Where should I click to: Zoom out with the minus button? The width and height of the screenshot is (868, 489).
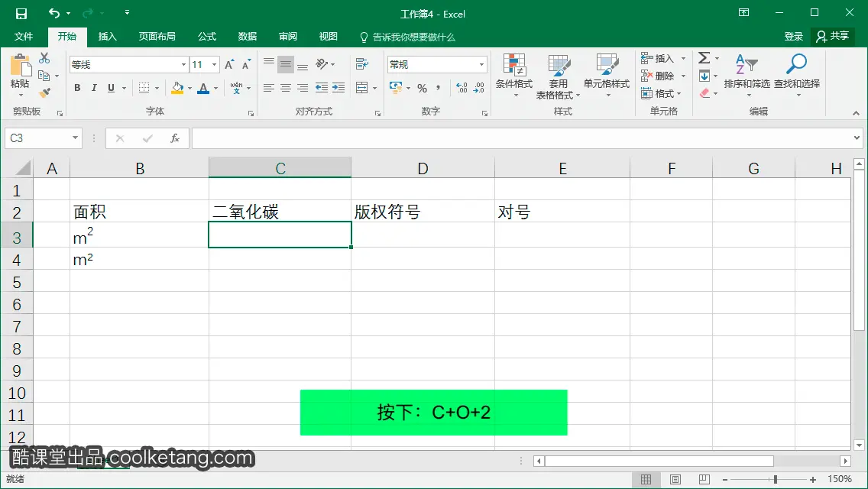pos(725,480)
